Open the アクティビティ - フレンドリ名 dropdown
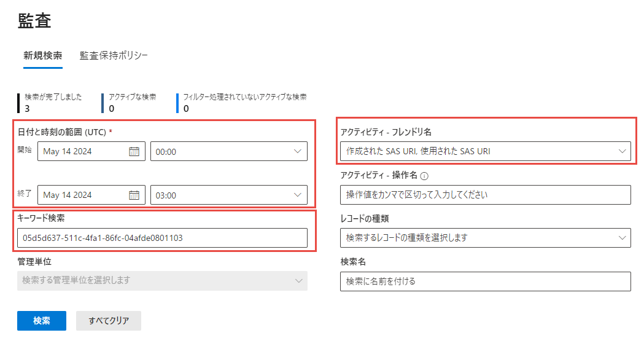 point(621,151)
